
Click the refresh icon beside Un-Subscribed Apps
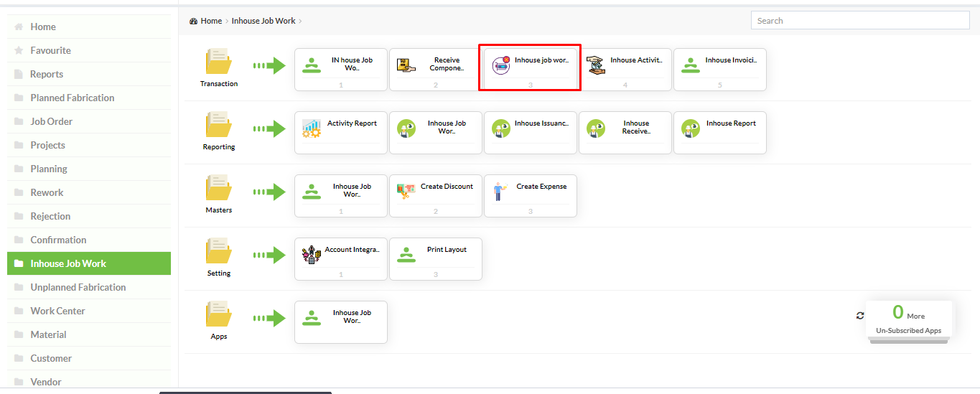[860, 316]
